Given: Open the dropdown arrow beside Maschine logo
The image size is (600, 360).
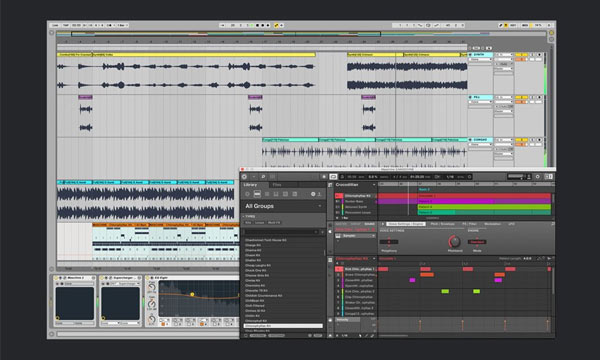Looking at the screenshot, I should [254, 177].
